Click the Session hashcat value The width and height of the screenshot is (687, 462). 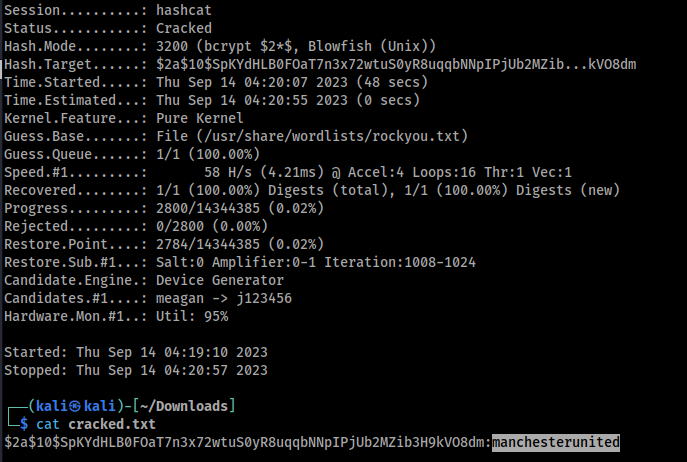pos(184,11)
